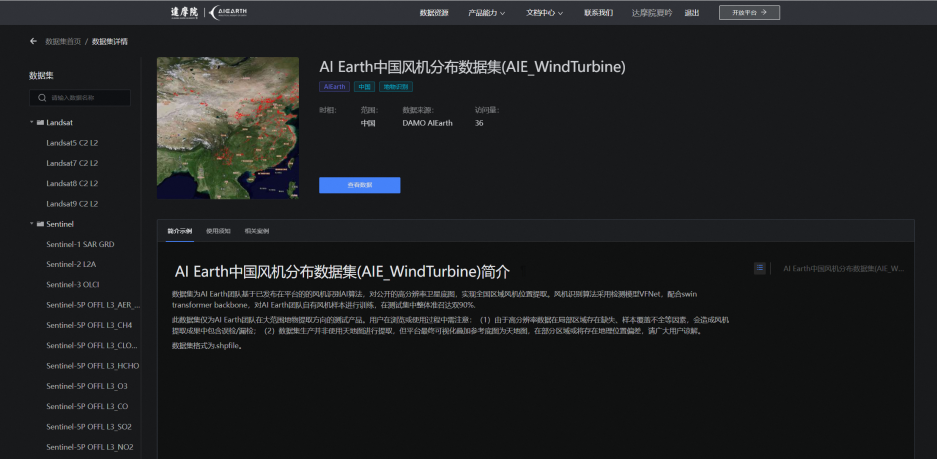The width and height of the screenshot is (937, 459).
Task: Open the 文档中心 dropdown menu
Action: coord(544,13)
